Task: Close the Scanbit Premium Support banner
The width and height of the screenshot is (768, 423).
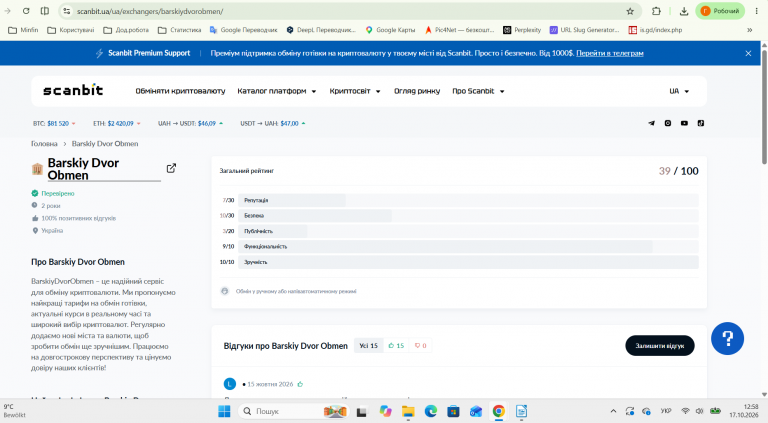Action: 748,53
